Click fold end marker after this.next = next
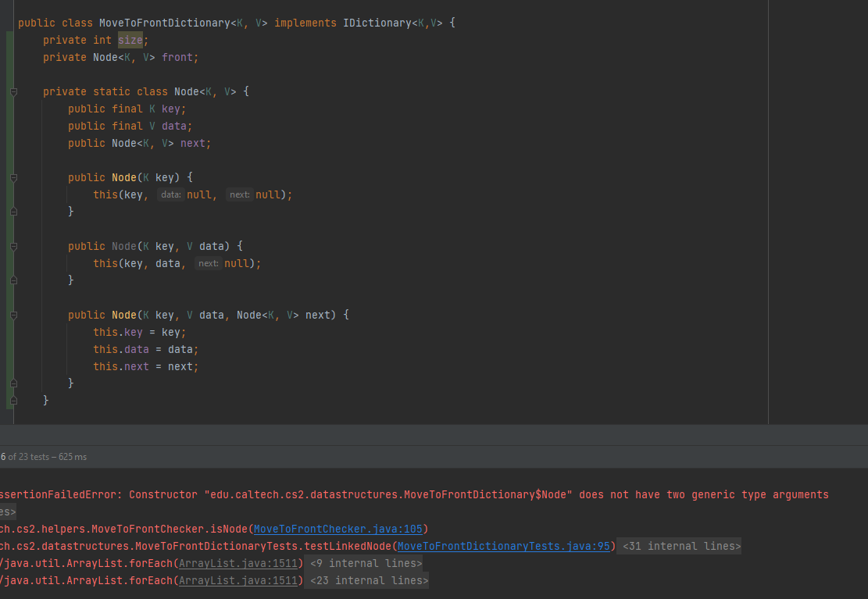The image size is (868, 599). 13,383
